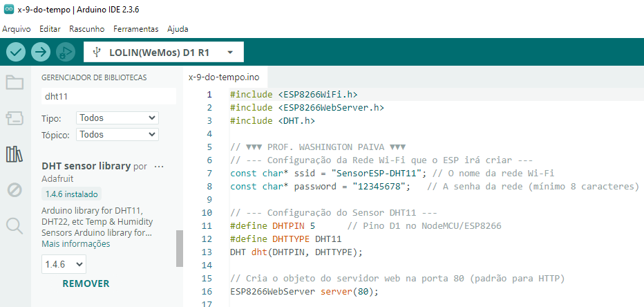Click the library list vertical scrollbar
This screenshot has width=644, height=307.
coord(180,248)
